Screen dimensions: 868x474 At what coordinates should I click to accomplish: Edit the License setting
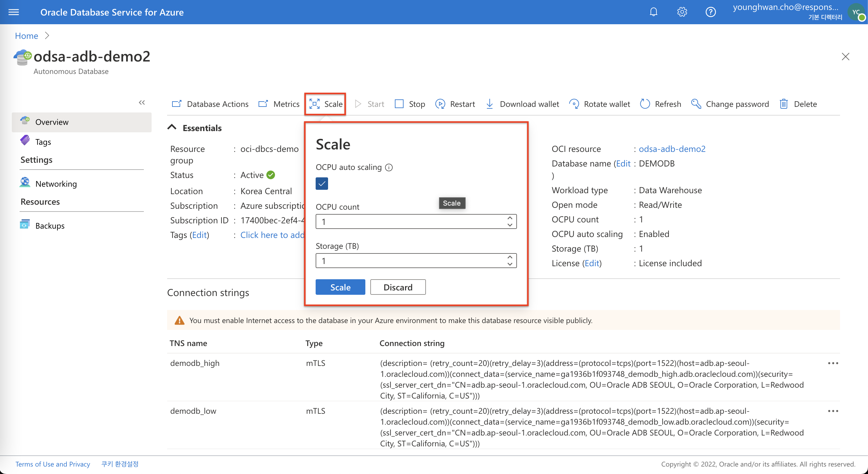click(x=592, y=263)
